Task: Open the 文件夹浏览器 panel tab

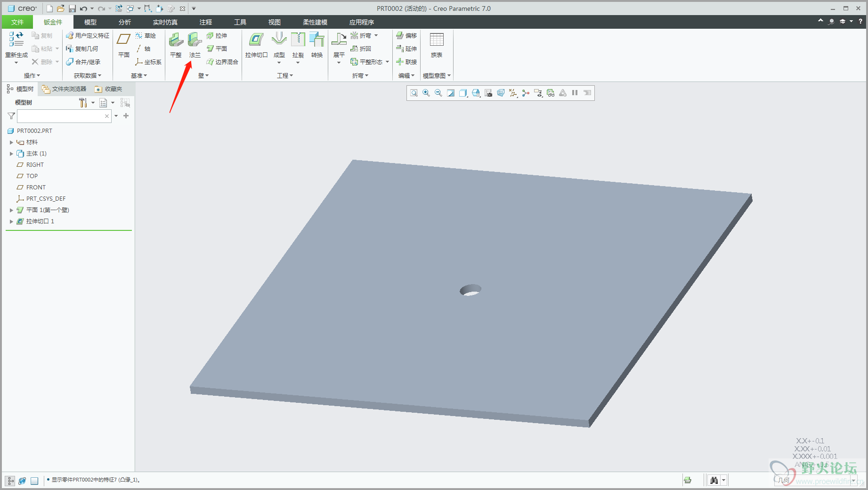Action: click(x=64, y=89)
